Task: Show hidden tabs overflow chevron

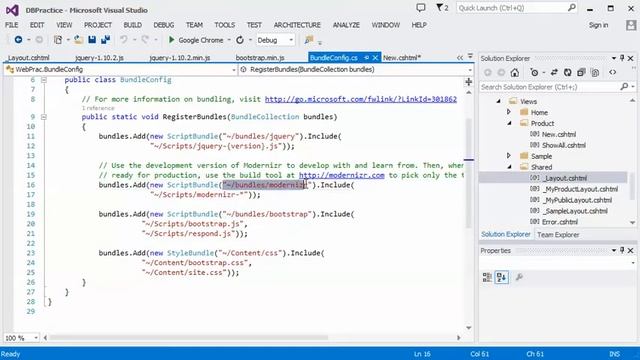Action: pos(460,58)
